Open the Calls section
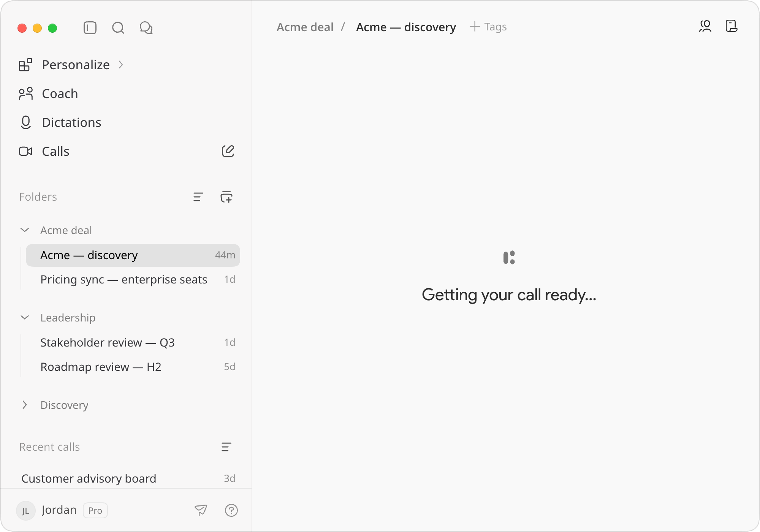Screen dimensions: 760x532 55,152
